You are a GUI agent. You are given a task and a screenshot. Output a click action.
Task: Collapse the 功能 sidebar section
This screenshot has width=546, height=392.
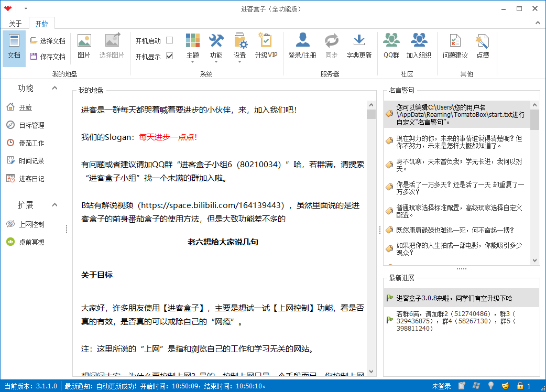(54, 88)
